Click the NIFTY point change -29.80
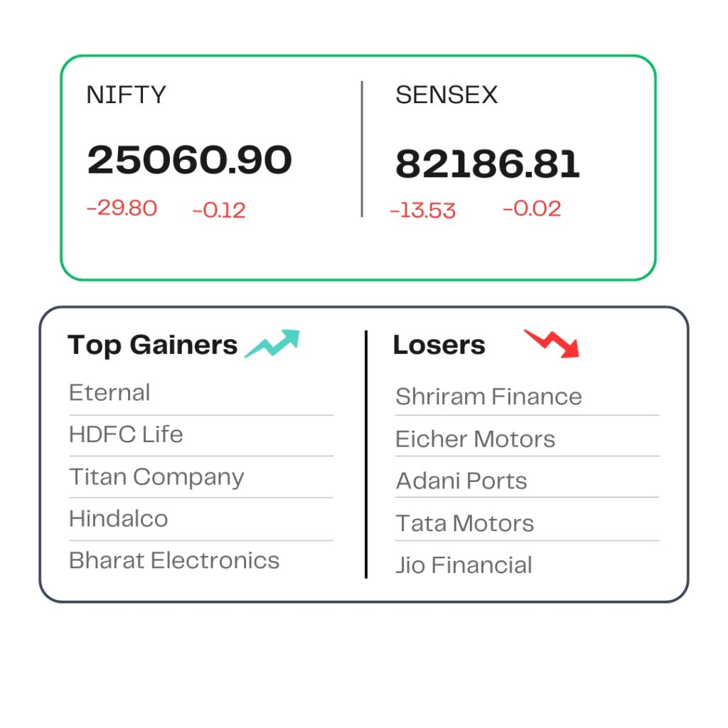 pos(122,208)
